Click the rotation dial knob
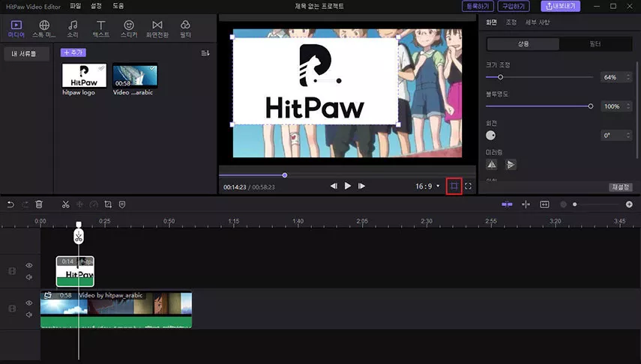This screenshot has width=641, height=364. click(x=490, y=136)
